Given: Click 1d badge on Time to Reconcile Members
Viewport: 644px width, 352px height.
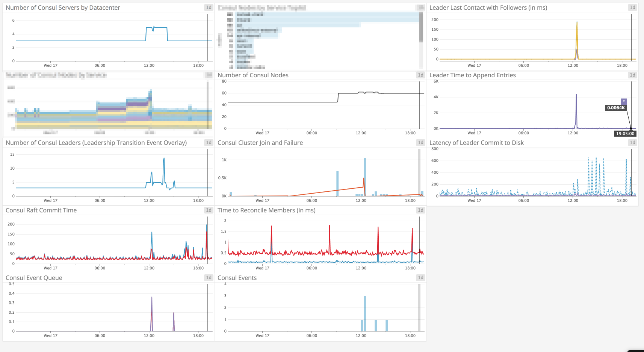Looking at the screenshot, I should click(x=420, y=210).
